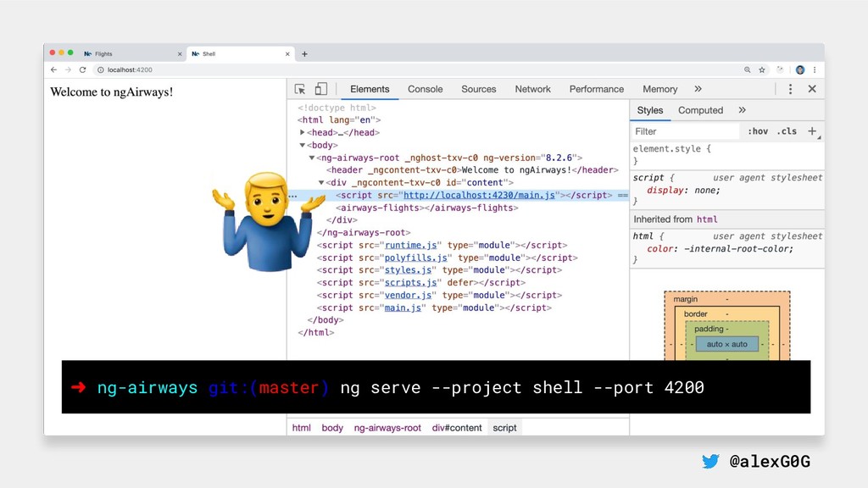Close the DevTools panel
The width and height of the screenshot is (868, 488).
pyautogui.click(x=812, y=88)
